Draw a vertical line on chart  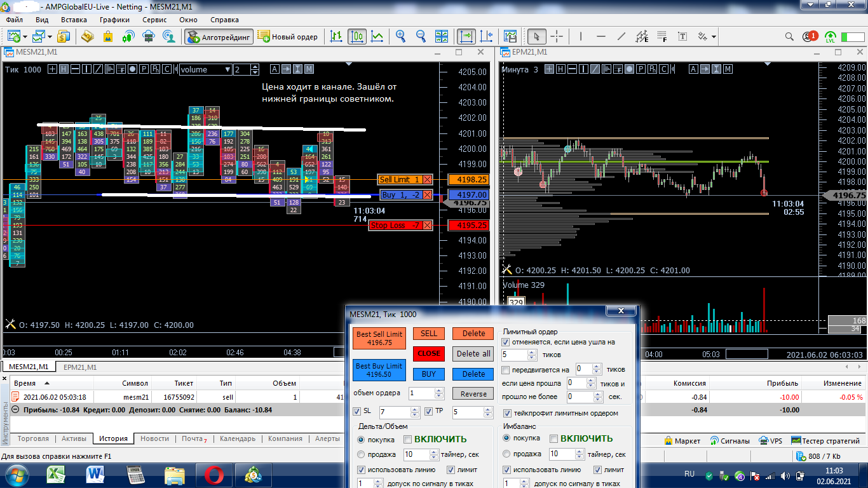[581, 36]
